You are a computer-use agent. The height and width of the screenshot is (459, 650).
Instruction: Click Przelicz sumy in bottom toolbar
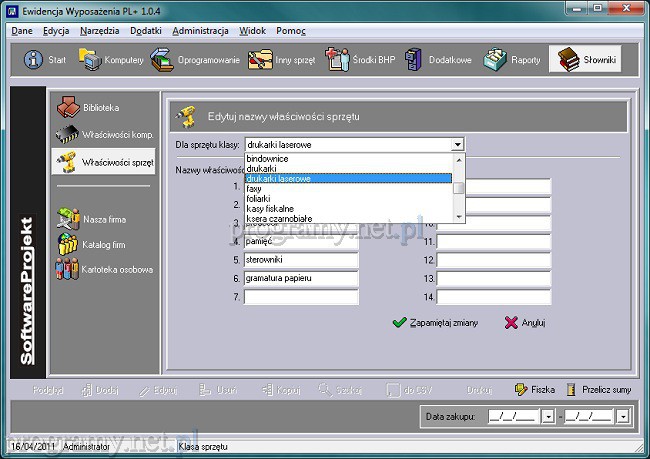click(x=598, y=390)
